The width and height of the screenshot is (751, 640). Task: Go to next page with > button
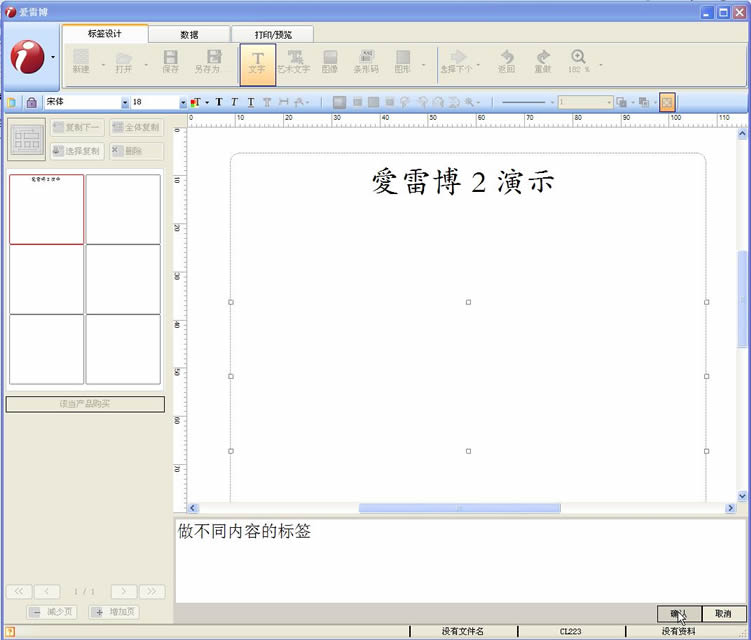pos(124,592)
